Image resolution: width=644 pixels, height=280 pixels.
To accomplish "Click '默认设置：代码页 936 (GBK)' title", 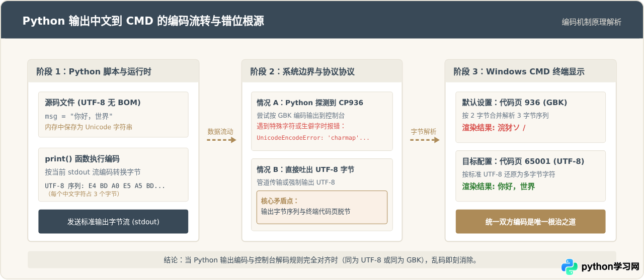I will 515,103.
